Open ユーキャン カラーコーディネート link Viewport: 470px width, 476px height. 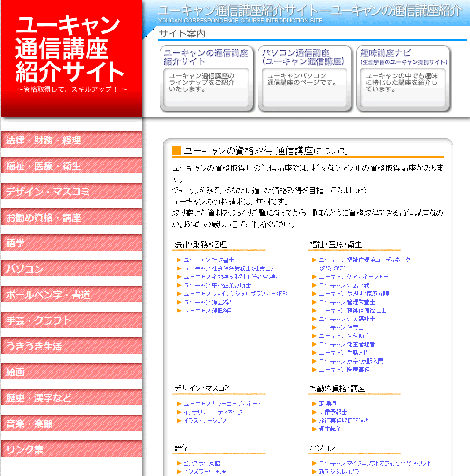pyautogui.click(x=222, y=404)
